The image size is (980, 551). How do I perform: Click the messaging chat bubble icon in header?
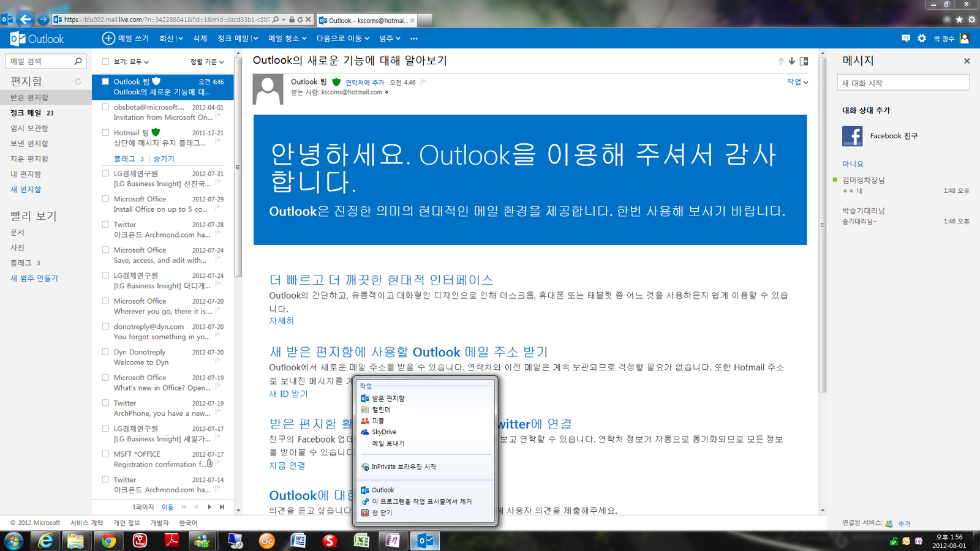click(x=906, y=39)
